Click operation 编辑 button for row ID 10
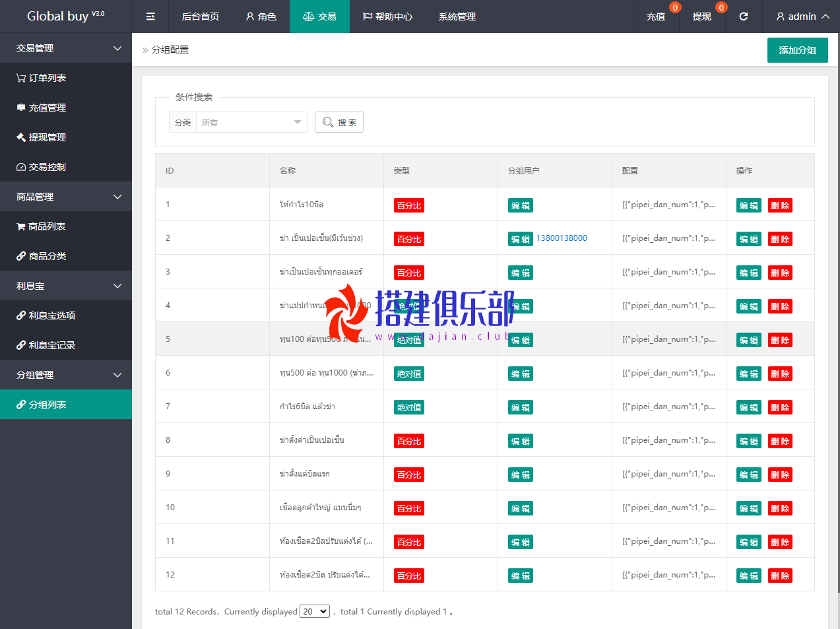840x629 pixels. pyautogui.click(x=749, y=508)
